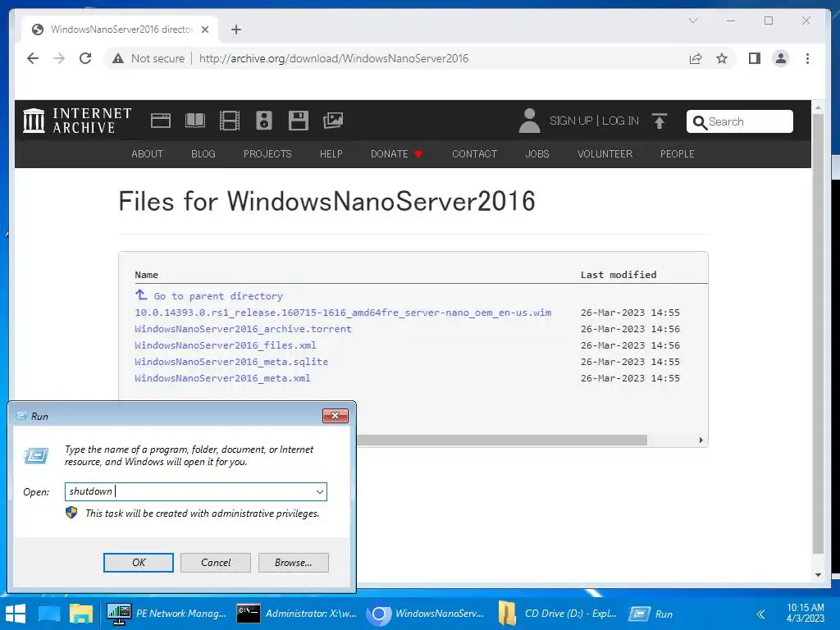Open the BLOG menu item
Image resolution: width=840 pixels, height=630 pixels.
203,153
